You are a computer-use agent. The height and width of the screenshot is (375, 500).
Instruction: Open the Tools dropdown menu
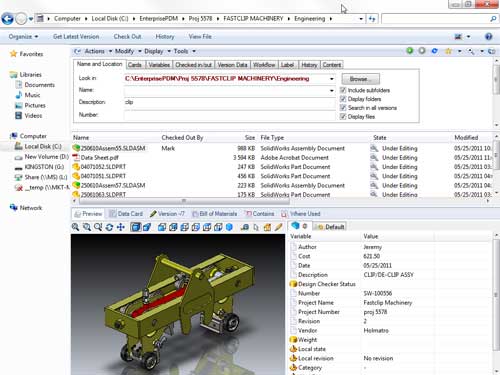click(x=184, y=51)
